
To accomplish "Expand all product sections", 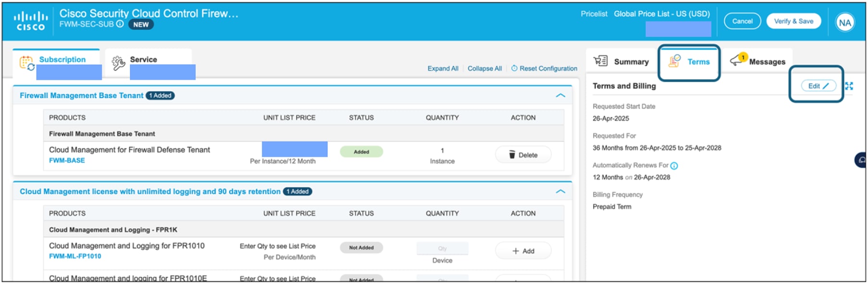I will click(443, 68).
